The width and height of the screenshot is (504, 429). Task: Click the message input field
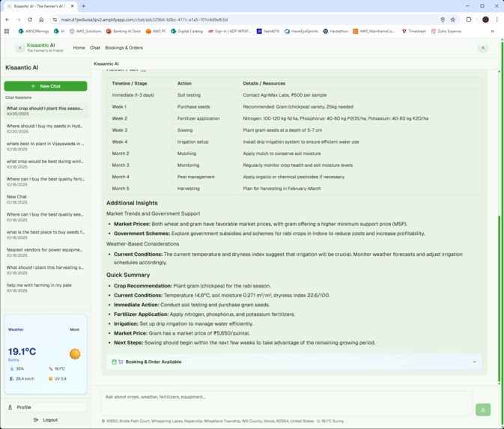287,403
